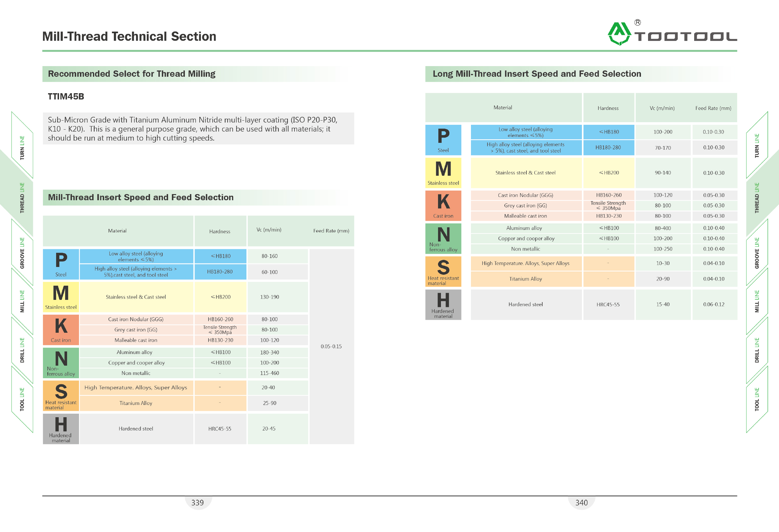
Task: Open the right-side TURN LINE tab
Action: [x=757, y=146]
